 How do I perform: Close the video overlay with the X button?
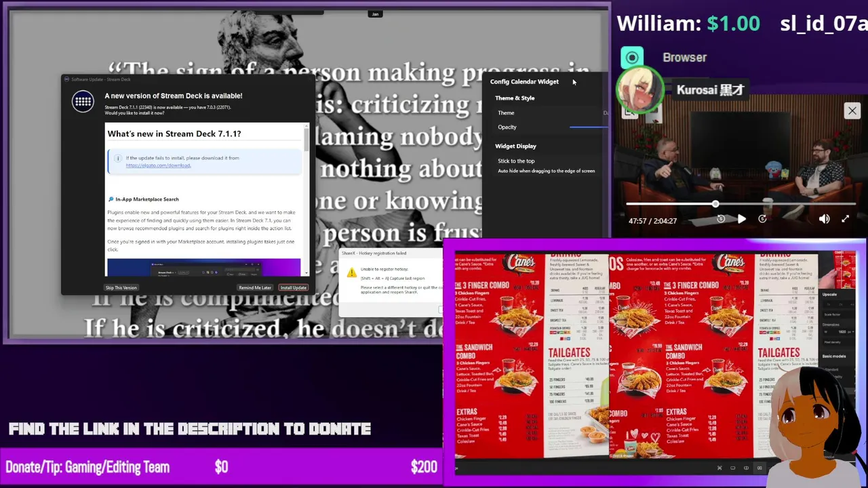pyautogui.click(x=852, y=110)
